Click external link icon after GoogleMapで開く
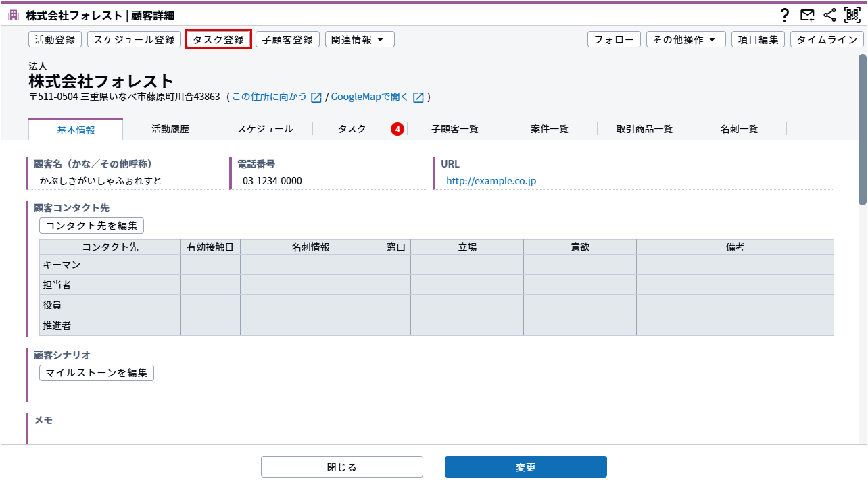This screenshot has width=868, height=489. click(418, 97)
